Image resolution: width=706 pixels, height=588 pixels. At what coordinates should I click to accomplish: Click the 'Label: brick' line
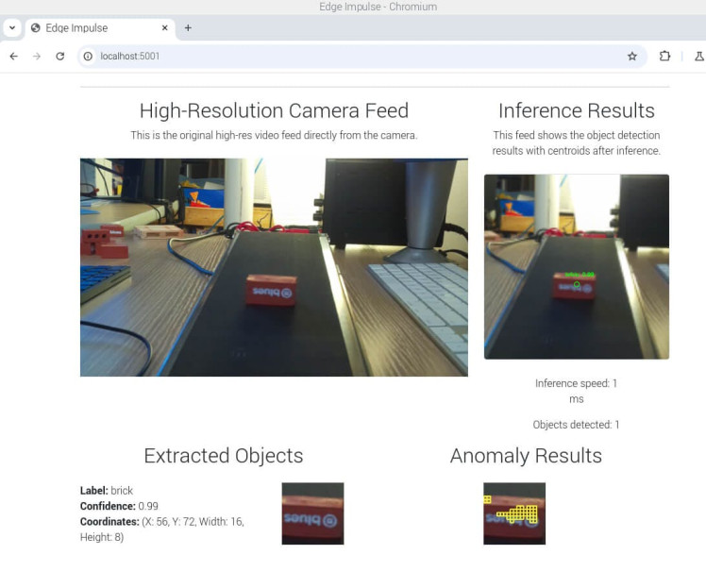click(107, 490)
